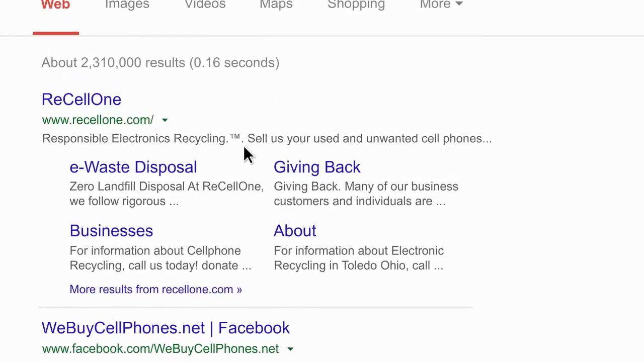Open the WeBuyCellPhones.net Facebook result
This screenshot has width=644, height=362.
tap(166, 328)
